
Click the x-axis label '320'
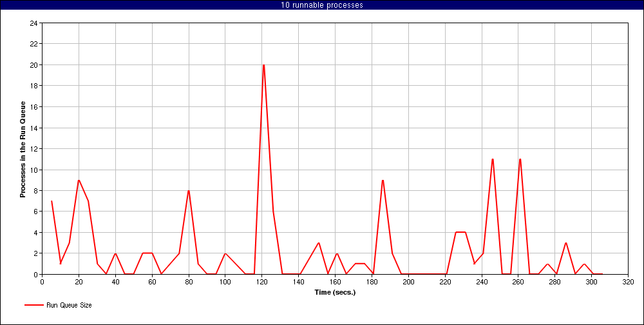coord(628,282)
